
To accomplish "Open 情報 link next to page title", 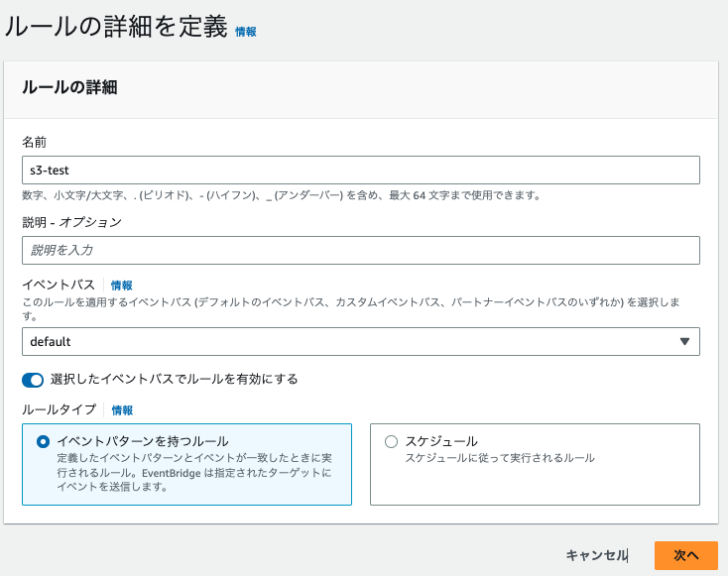I will tap(246, 32).
